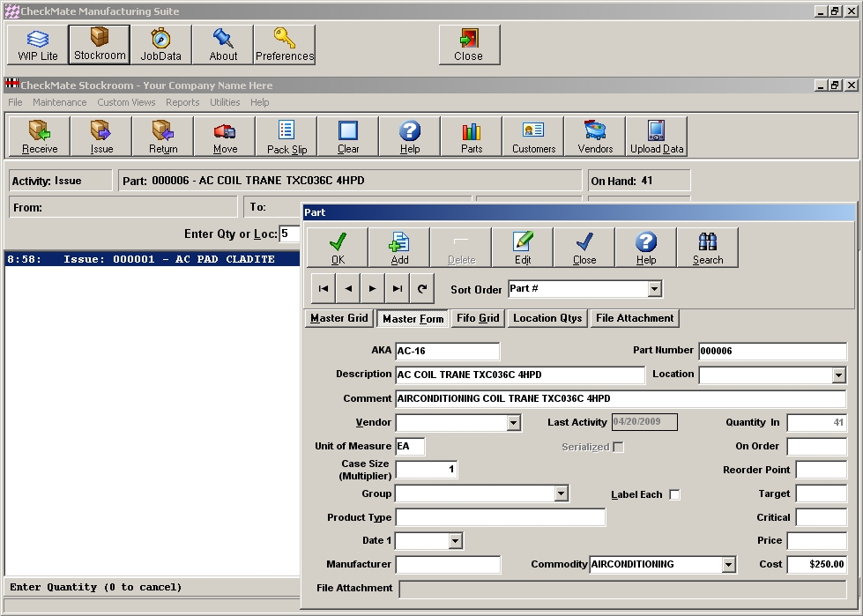Click the Case Size multiplier field
This screenshot has height=616, width=863.
(x=427, y=469)
